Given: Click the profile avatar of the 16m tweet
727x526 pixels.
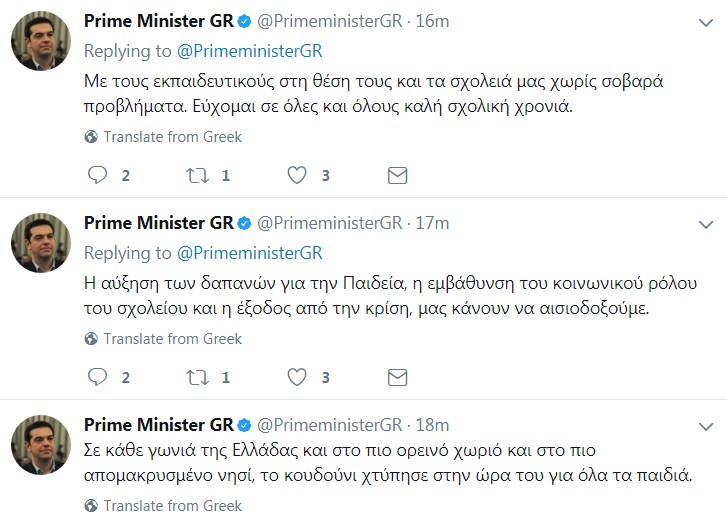Looking at the screenshot, I should tap(41, 41).
